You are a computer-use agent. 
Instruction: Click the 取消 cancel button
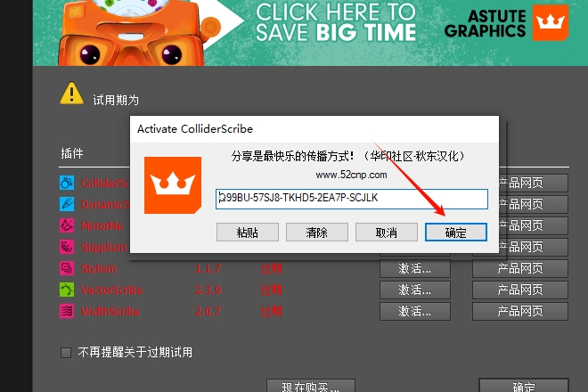387,233
